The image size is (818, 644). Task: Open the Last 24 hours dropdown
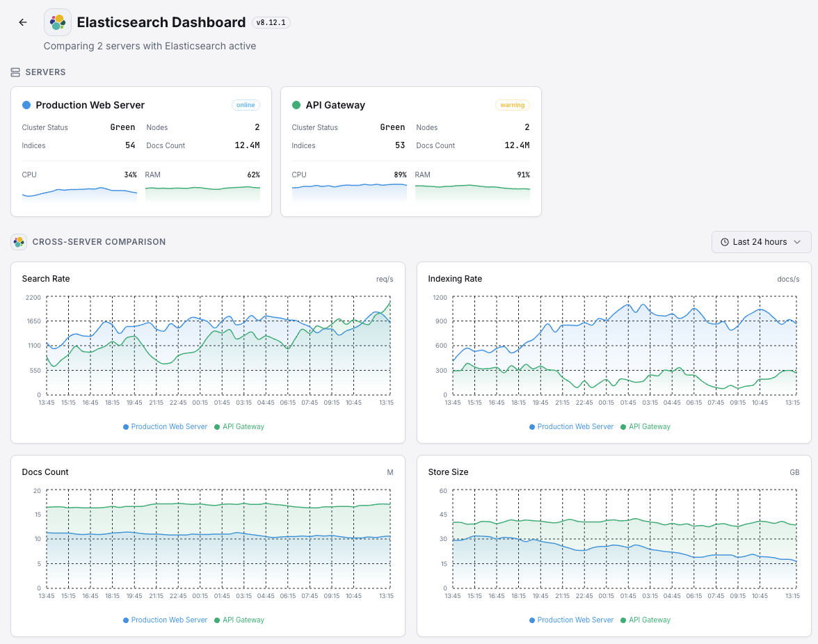(761, 242)
